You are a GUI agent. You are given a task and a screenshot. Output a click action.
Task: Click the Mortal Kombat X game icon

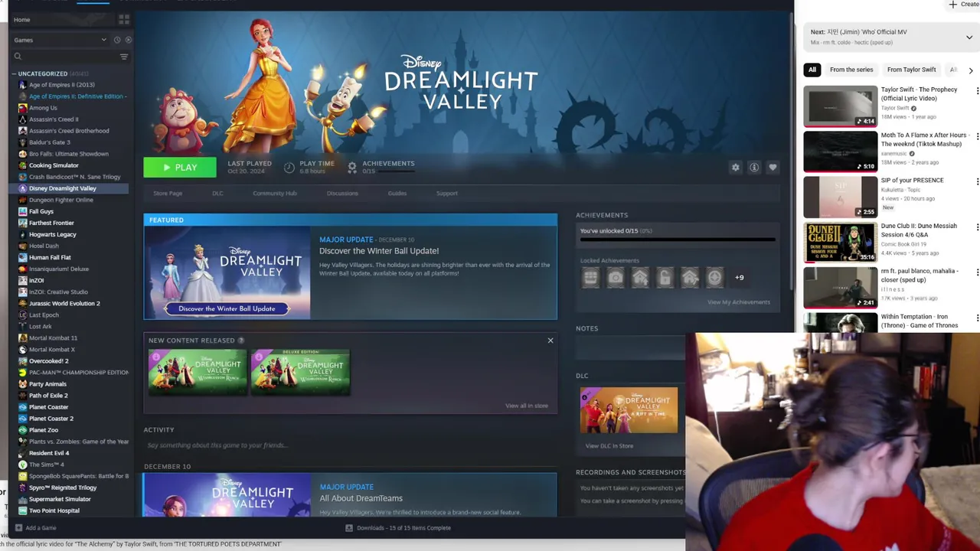click(x=22, y=349)
